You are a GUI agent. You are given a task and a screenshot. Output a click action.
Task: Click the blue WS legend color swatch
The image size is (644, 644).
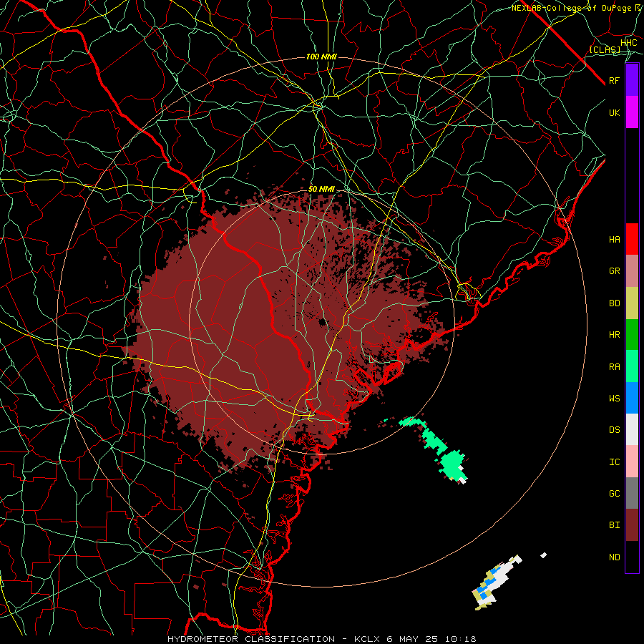[x=632, y=398]
